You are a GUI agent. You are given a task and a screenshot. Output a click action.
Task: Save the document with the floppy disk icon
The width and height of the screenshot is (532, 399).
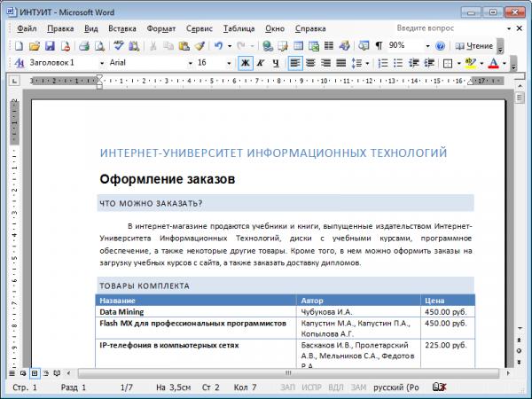click(50, 46)
